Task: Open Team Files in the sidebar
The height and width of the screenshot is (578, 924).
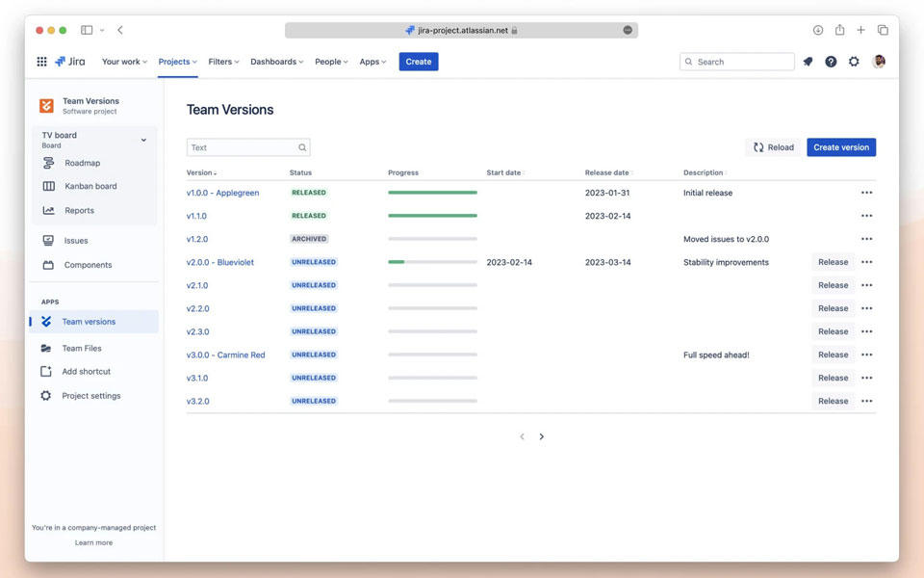Action: [82, 349]
